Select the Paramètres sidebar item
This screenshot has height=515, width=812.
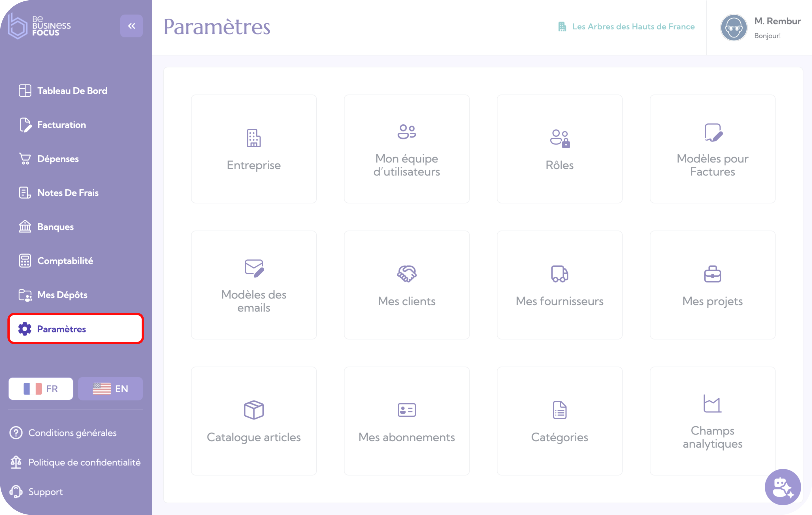point(76,329)
